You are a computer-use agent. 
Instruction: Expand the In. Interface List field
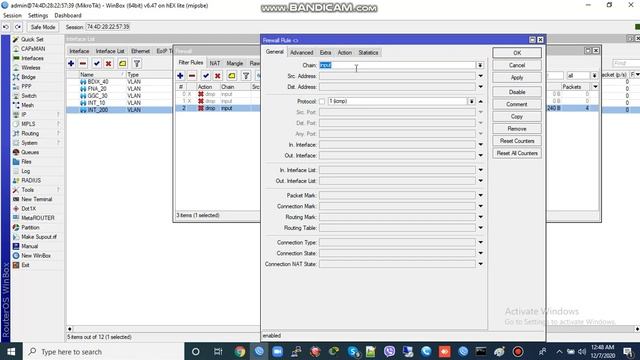[480, 170]
